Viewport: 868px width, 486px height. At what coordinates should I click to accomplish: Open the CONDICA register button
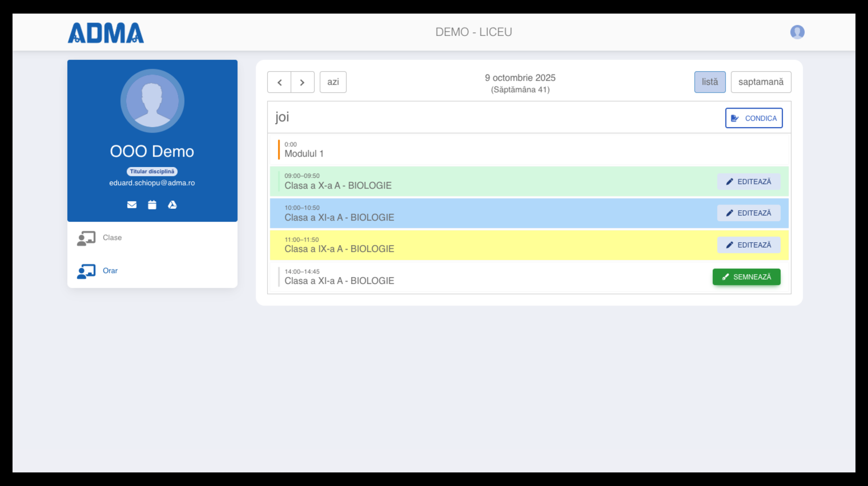coord(753,118)
